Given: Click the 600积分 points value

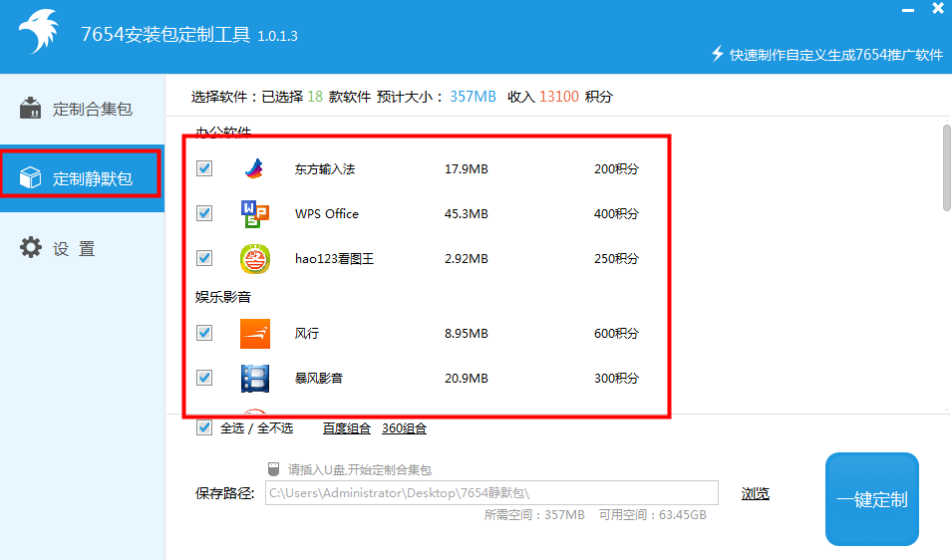Looking at the screenshot, I should click(616, 334).
